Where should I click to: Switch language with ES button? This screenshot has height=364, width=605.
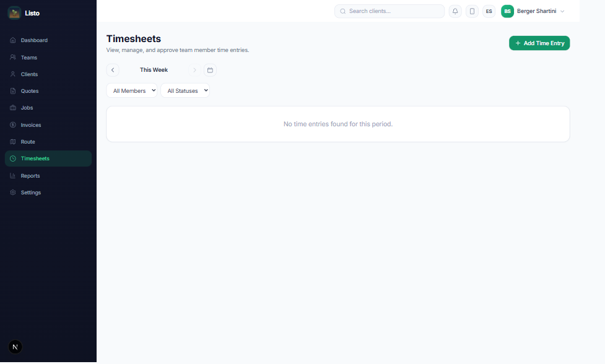tap(489, 11)
